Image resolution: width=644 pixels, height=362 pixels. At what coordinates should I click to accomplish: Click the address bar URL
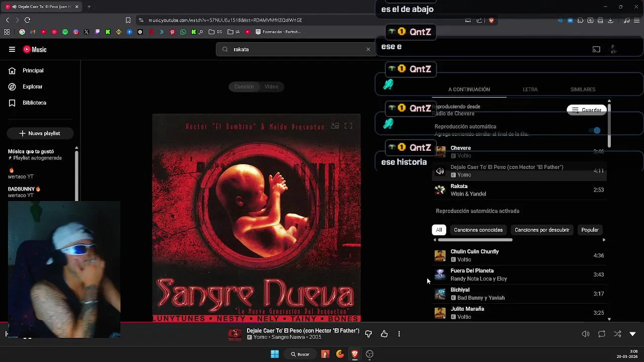[x=225, y=20]
